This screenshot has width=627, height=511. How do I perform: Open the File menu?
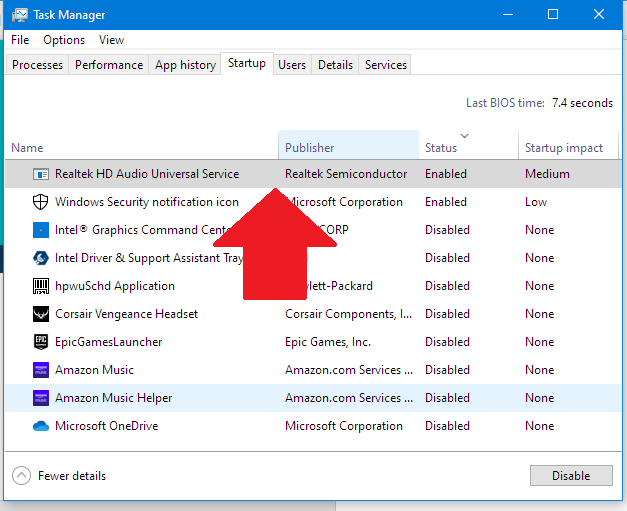(x=20, y=40)
